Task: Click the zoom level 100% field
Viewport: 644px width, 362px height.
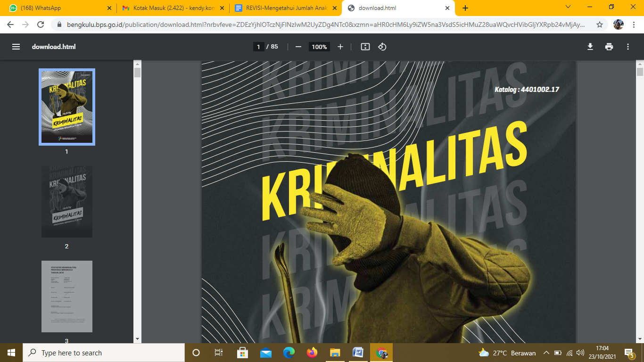Action: [319, 47]
